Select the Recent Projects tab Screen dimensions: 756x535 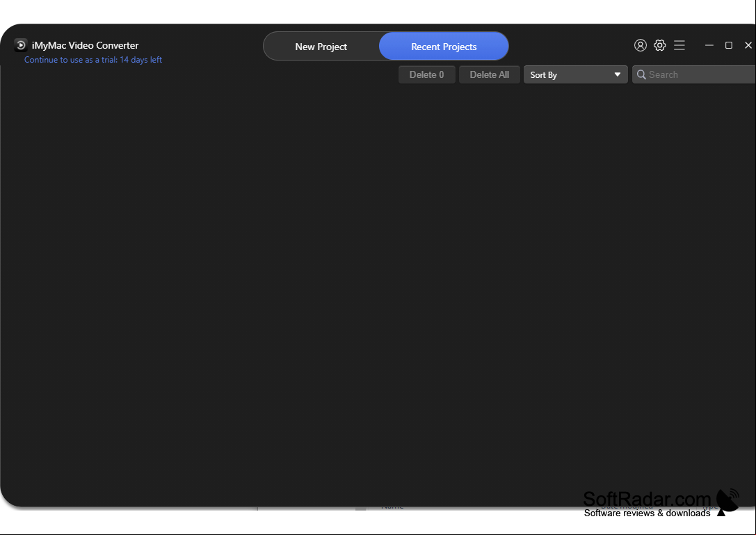[444, 47]
